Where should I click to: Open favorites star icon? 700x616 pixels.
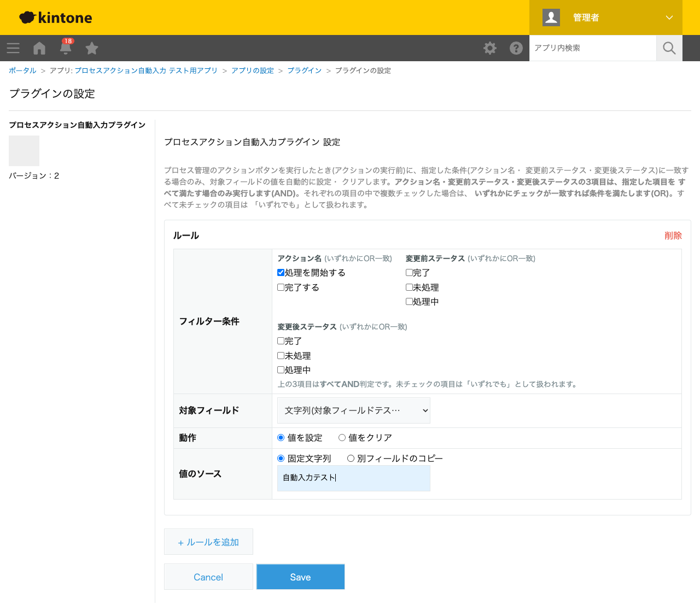pos(92,48)
